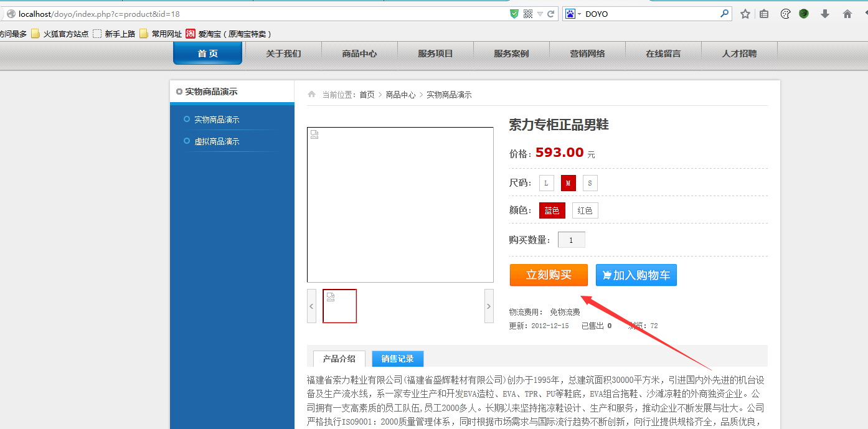Click the 购买数量 quantity field
This screenshot has height=429, width=868.
(572, 240)
